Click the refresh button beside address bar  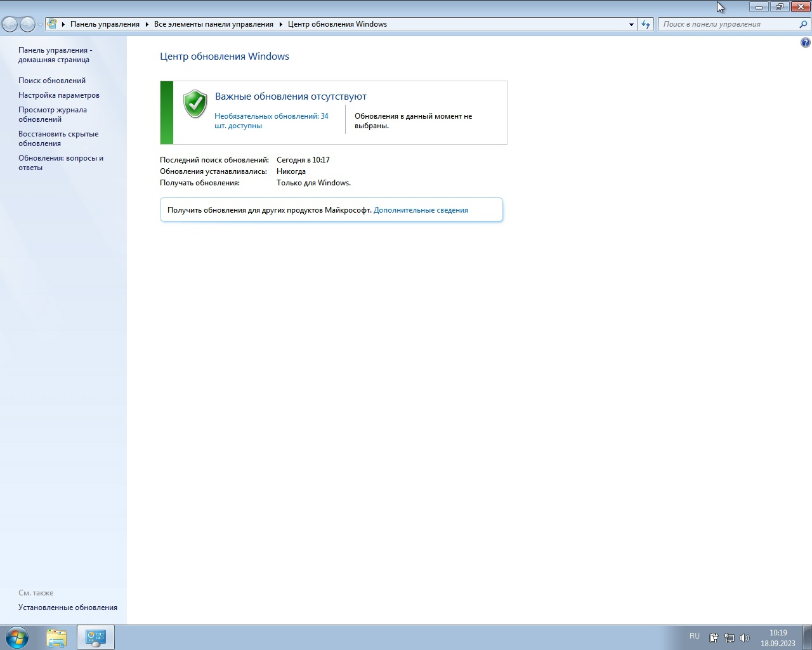tap(646, 24)
